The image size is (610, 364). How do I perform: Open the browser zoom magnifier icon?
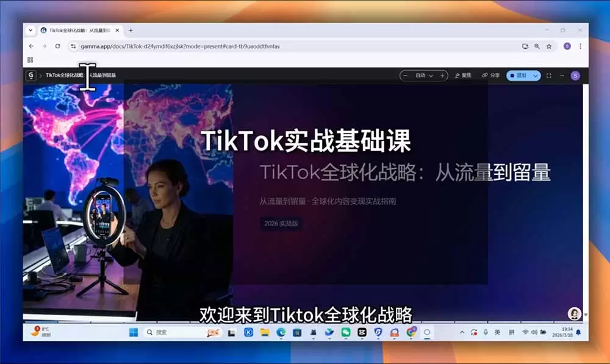537,46
